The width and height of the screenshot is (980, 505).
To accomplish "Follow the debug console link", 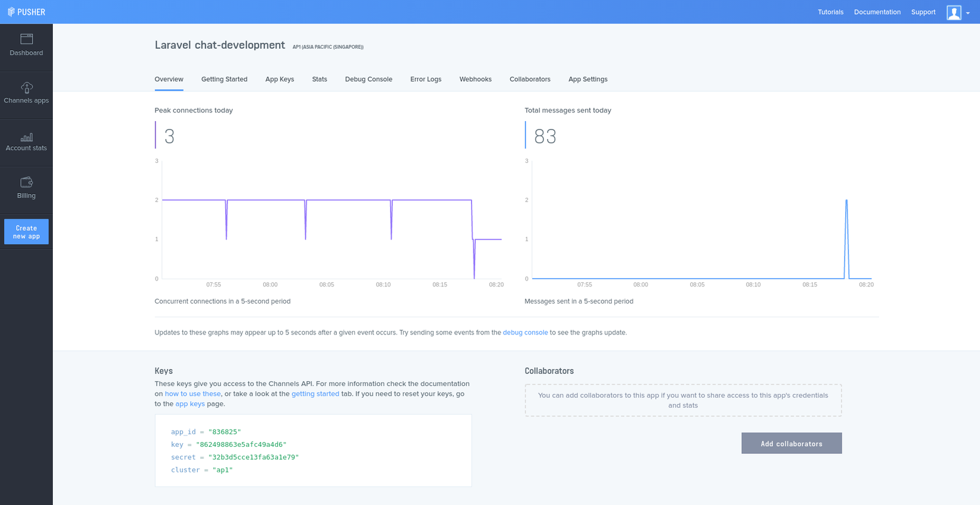I will point(526,333).
